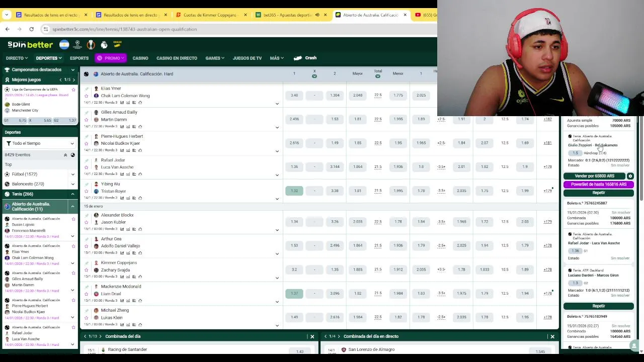
Task: Click PowerBet de hasta 165816 ARS
Action: (599, 185)
